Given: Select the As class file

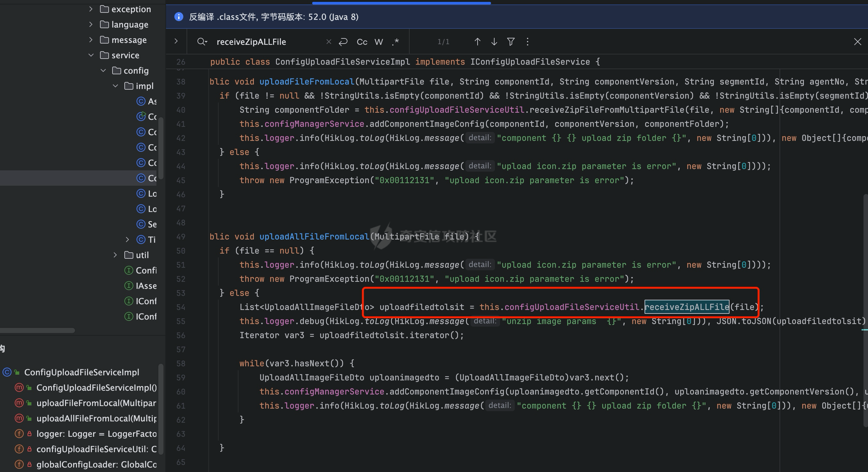Looking at the screenshot, I should point(152,101).
